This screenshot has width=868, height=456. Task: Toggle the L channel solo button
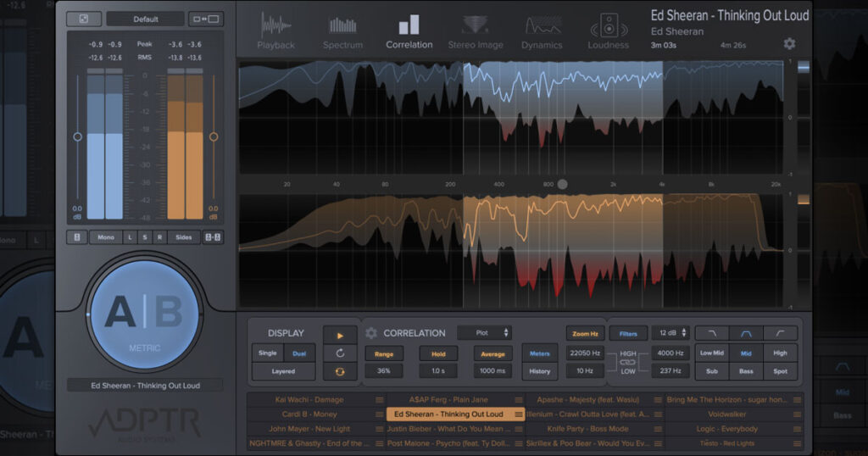coord(130,236)
